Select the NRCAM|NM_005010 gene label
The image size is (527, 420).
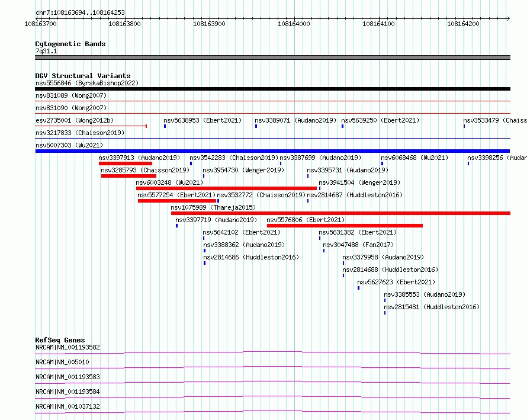pos(62,362)
